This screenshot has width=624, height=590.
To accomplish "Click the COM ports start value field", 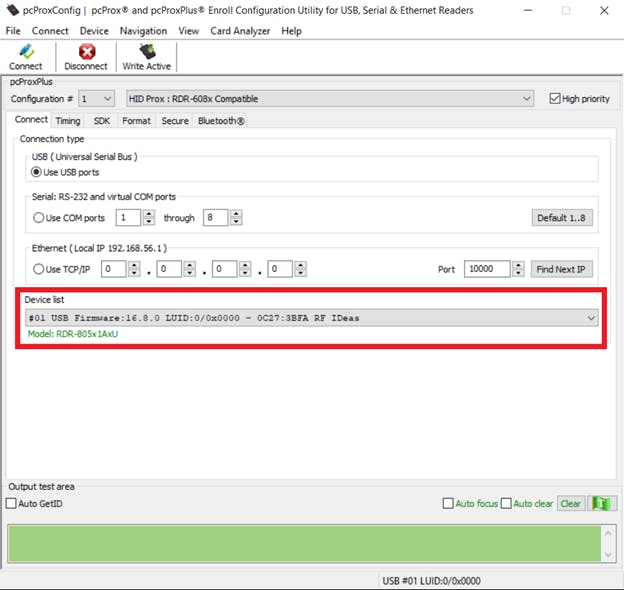I will [128, 218].
